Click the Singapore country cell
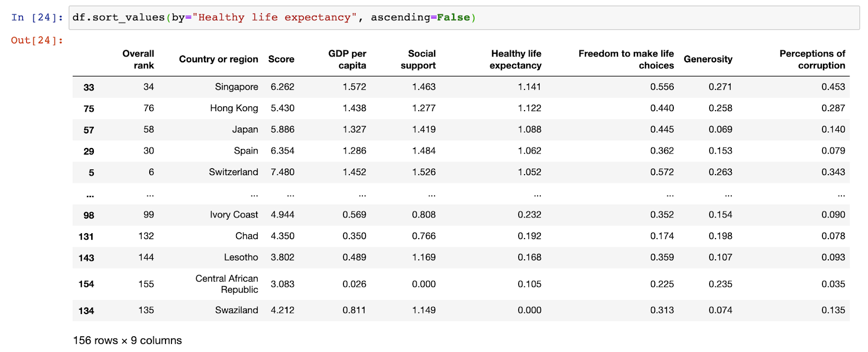Viewport: 868px width, 352px height. pos(237,87)
